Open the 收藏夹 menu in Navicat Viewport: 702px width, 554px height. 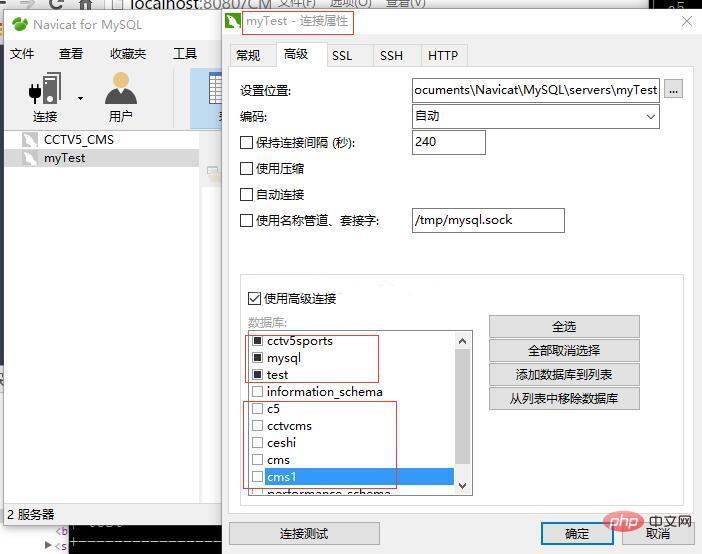(x=128, y=54)
